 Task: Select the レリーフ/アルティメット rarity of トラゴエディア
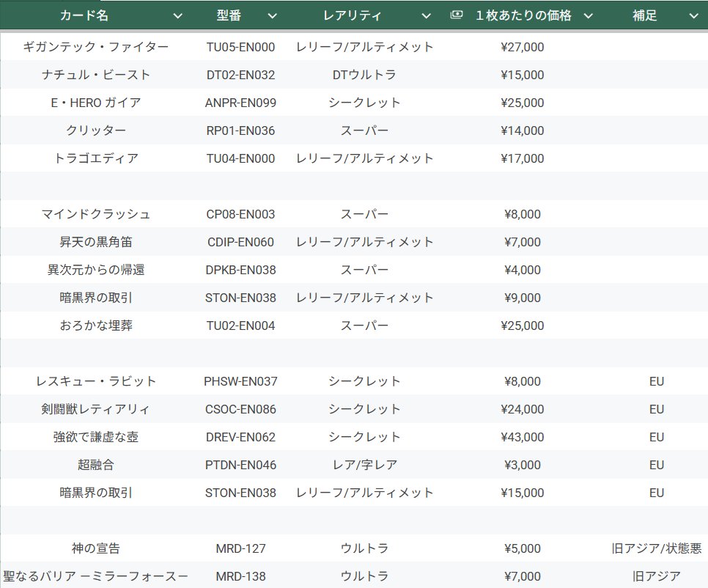[x=364, y=158]
